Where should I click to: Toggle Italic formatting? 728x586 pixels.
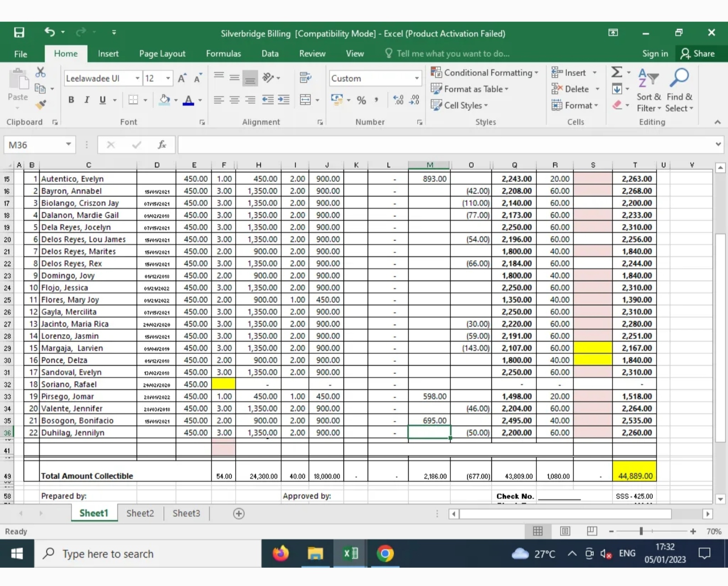point(86,100)
